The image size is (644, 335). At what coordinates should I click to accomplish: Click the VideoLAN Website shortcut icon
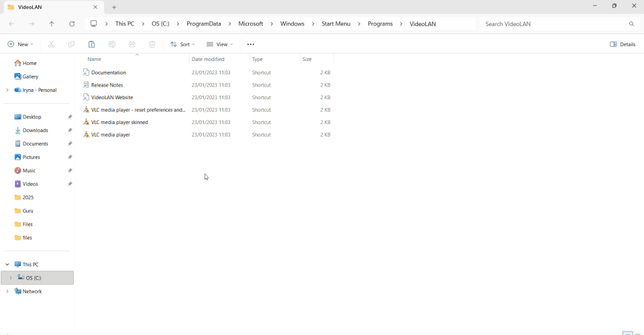[86, 97]
